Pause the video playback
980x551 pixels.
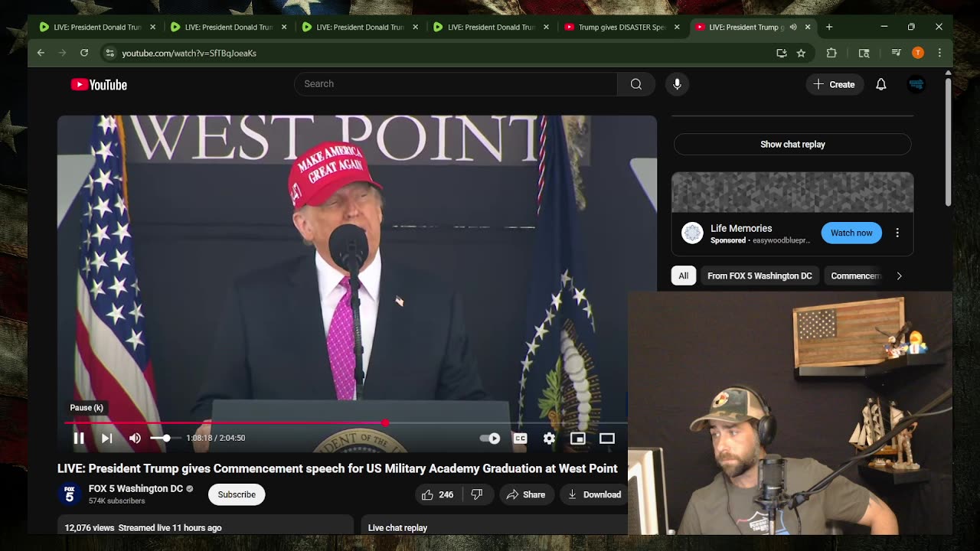tap(79, 439)
